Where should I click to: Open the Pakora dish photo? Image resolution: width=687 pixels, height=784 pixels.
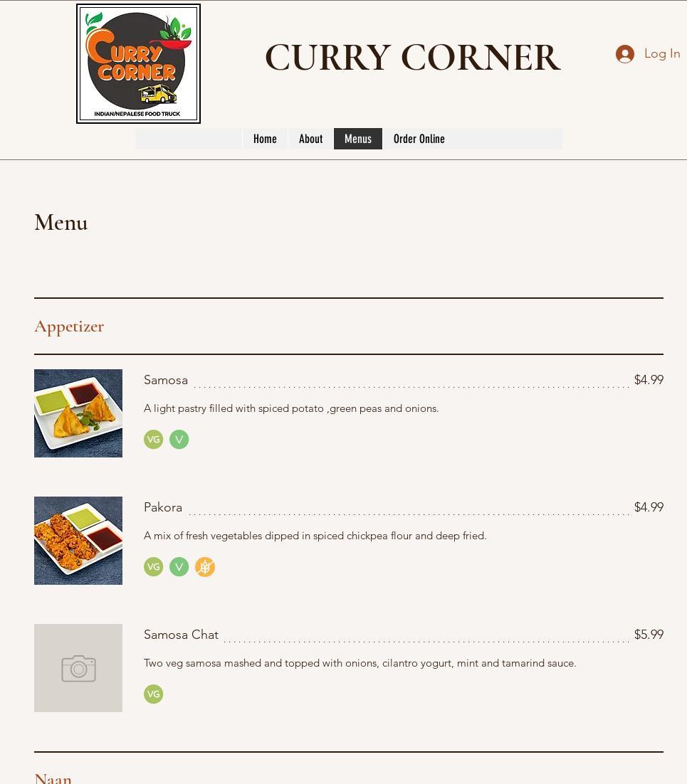pyautogui.click(x=78, y=541)
